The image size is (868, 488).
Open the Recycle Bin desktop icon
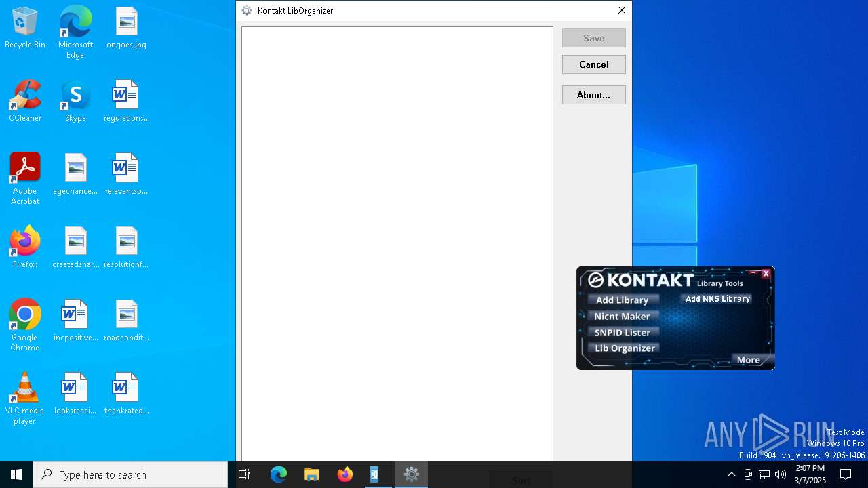pos(25,28)
